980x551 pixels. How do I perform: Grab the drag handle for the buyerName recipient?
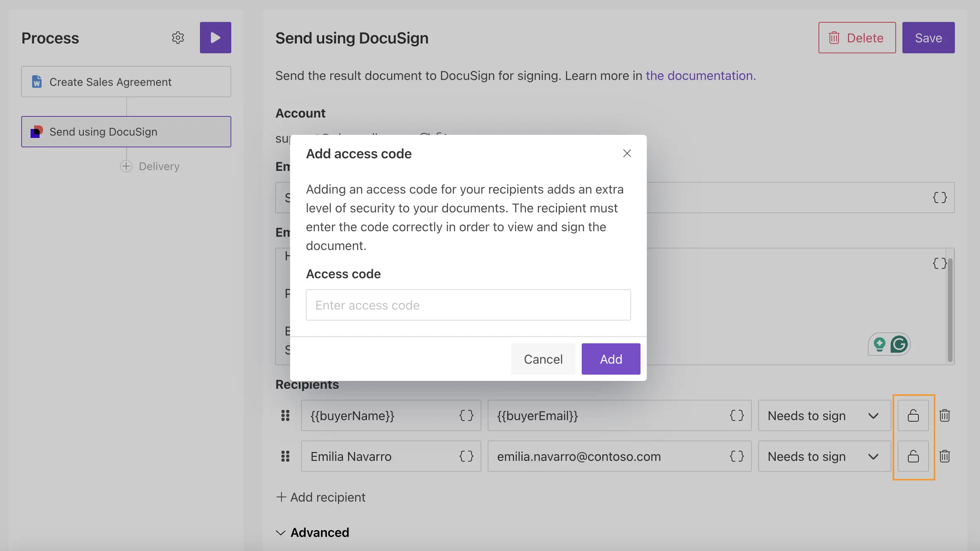pyautogui.click(x=285, y=415)
